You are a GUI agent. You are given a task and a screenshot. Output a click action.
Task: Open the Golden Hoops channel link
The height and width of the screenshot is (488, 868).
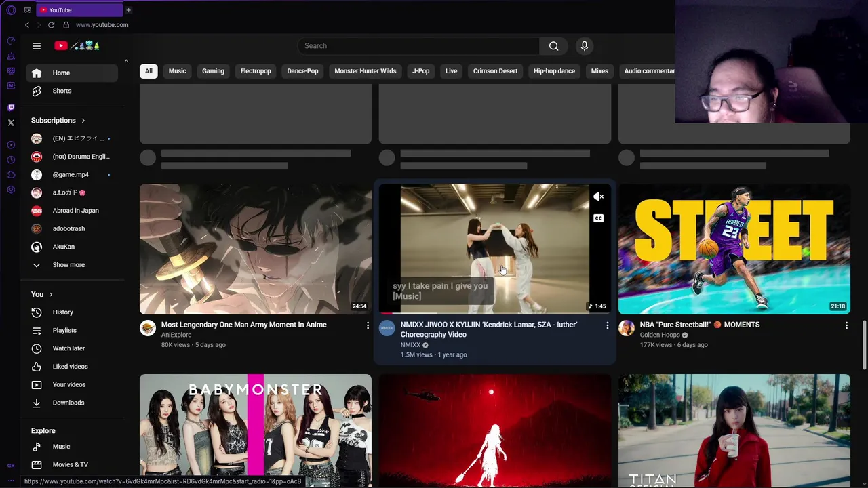click(660, 335)
